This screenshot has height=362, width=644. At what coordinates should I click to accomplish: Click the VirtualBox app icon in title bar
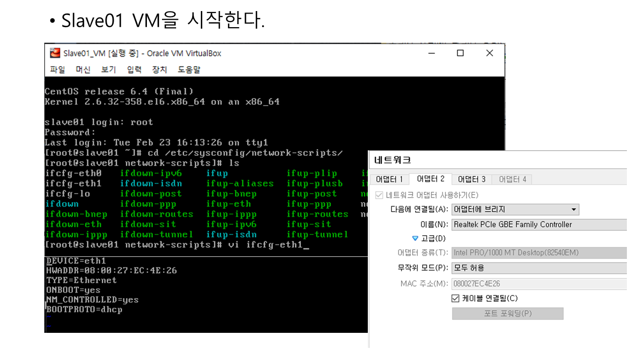55,53
